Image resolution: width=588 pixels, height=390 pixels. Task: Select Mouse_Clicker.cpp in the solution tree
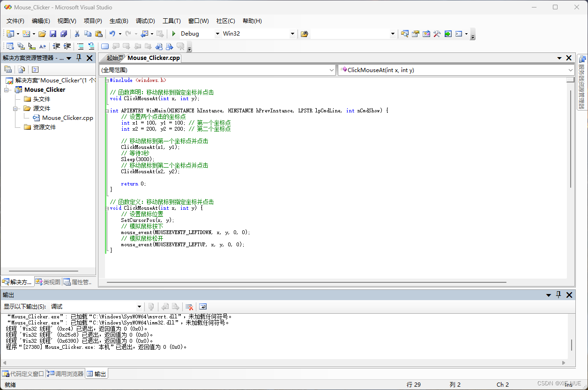[x=67, y=118]
